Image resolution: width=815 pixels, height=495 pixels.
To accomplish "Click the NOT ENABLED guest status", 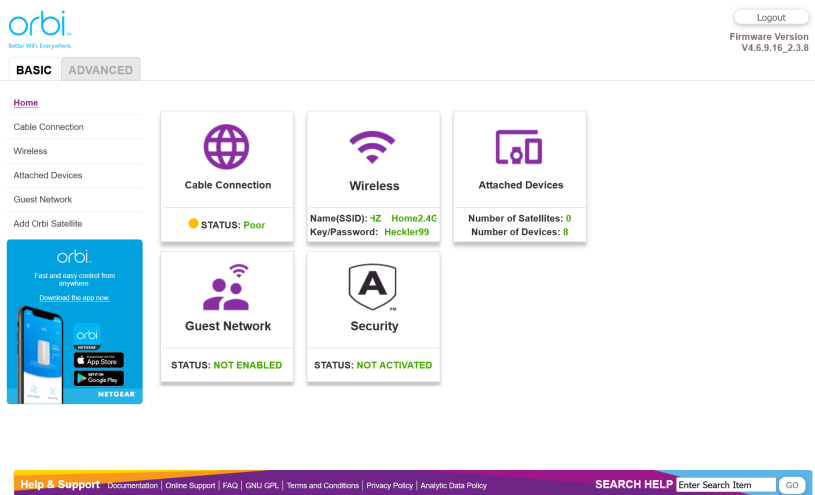I will (x=248, y=365).
